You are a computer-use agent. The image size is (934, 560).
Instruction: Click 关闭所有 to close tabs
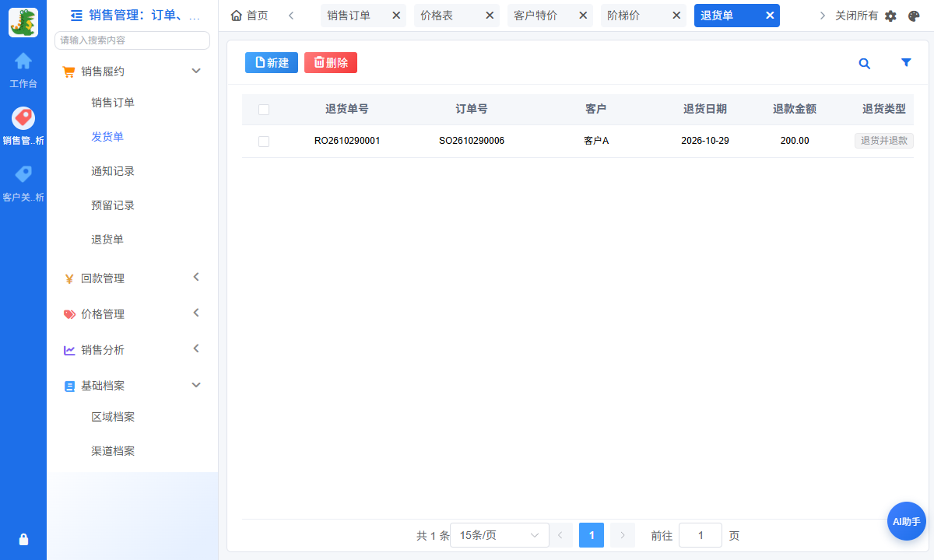point(856,16)
